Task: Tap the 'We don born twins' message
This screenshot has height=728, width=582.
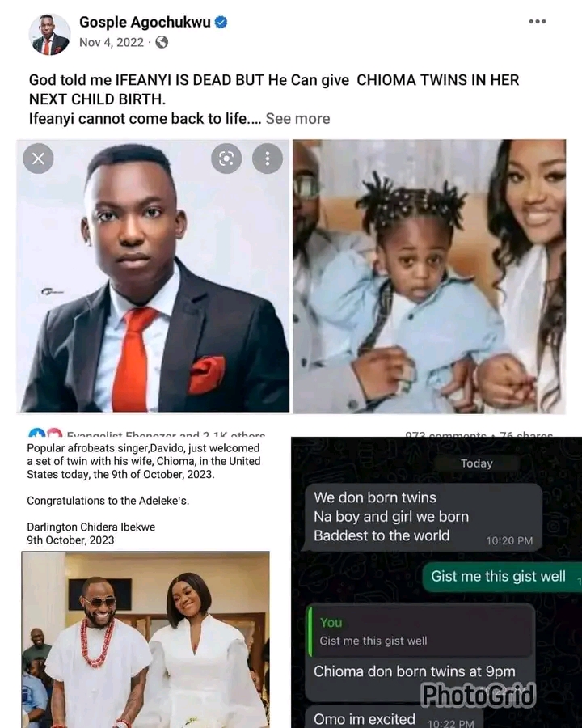Action: (423, 517)
